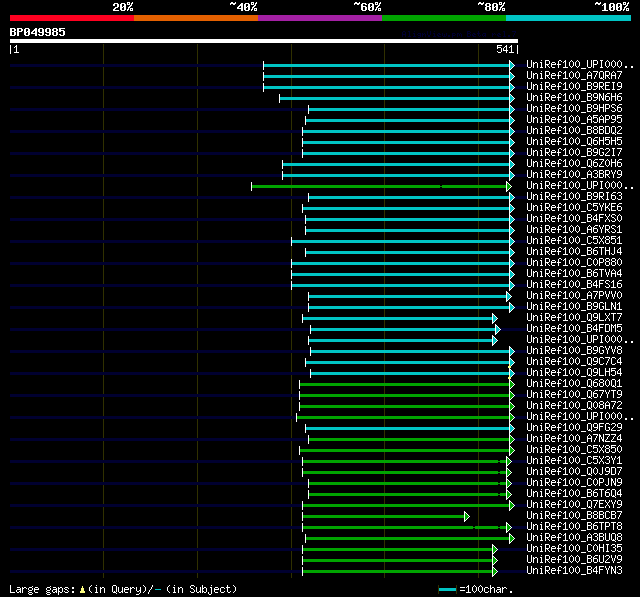Click the cyan alignment bar of Q9LXT7
Viewport: 640px width, 597px height.
tap(400, 318)
